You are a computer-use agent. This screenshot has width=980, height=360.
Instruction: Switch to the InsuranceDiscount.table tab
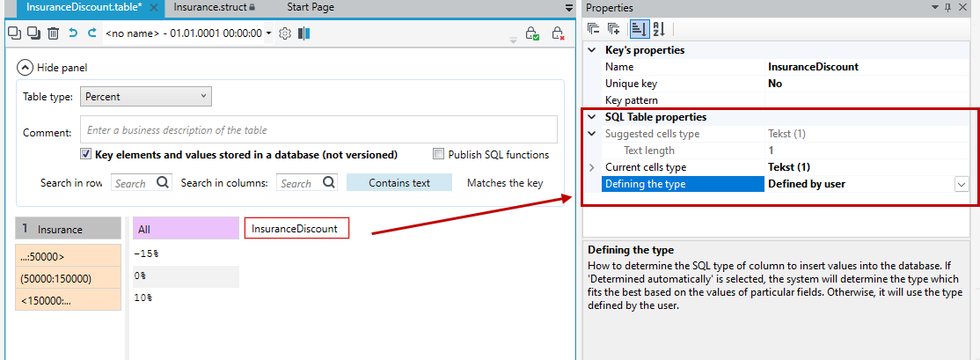point(84,8)
